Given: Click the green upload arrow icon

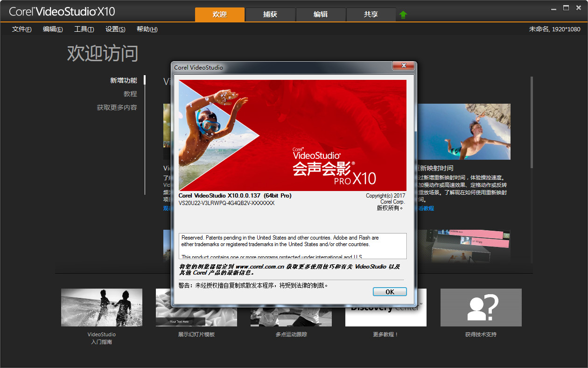Looking at the screenshot, I should click(x=403, y=14).
